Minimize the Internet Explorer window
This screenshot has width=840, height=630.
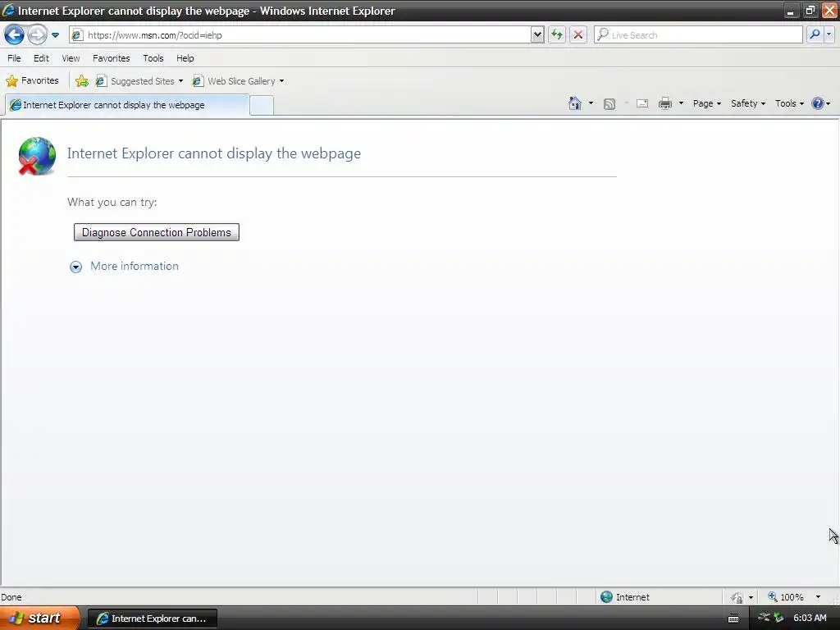[x=790, y=10]
